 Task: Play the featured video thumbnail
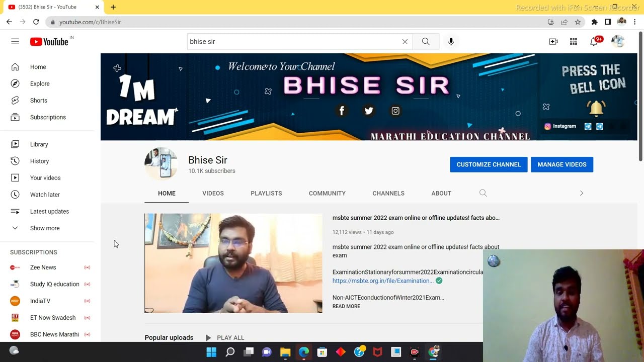point(233,263)
